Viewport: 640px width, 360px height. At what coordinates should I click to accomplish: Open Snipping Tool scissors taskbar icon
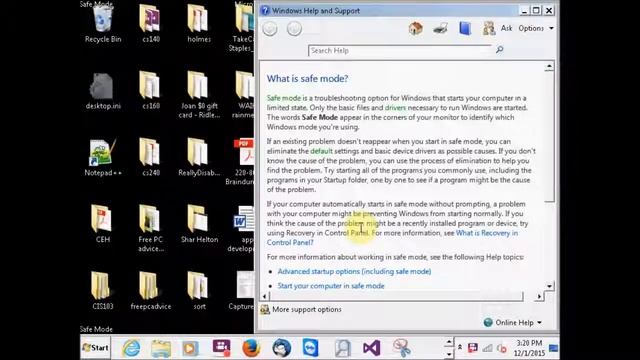pos(402,348)
